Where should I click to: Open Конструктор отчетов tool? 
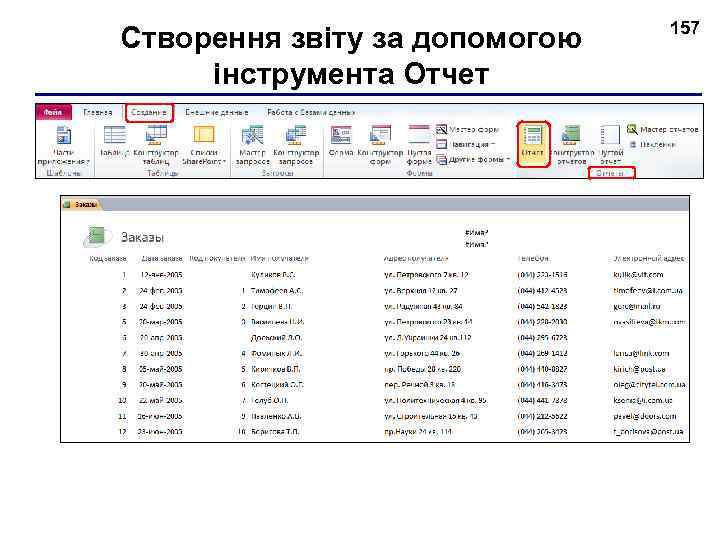click(x=571, y=146)
